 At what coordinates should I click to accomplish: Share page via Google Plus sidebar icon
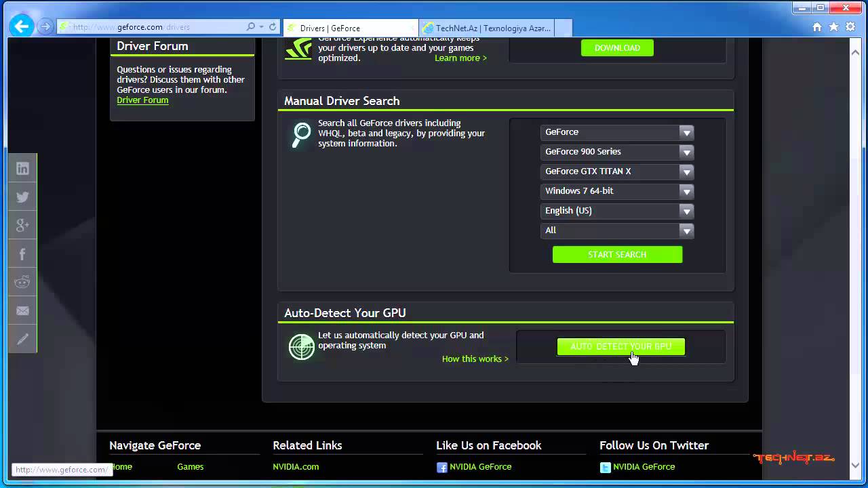(x=22, y=226)
